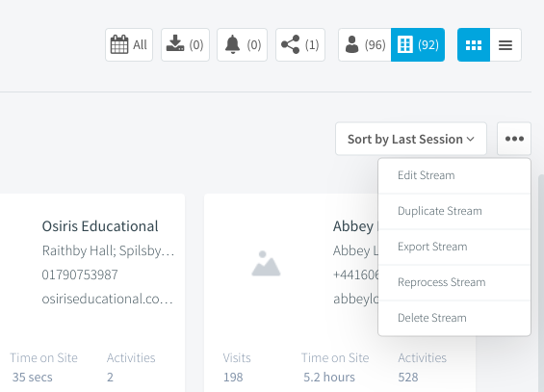Switch to people view (96)
Viewport: 544px width, 392px height.
pyautogui.click(x=365, y=44)
